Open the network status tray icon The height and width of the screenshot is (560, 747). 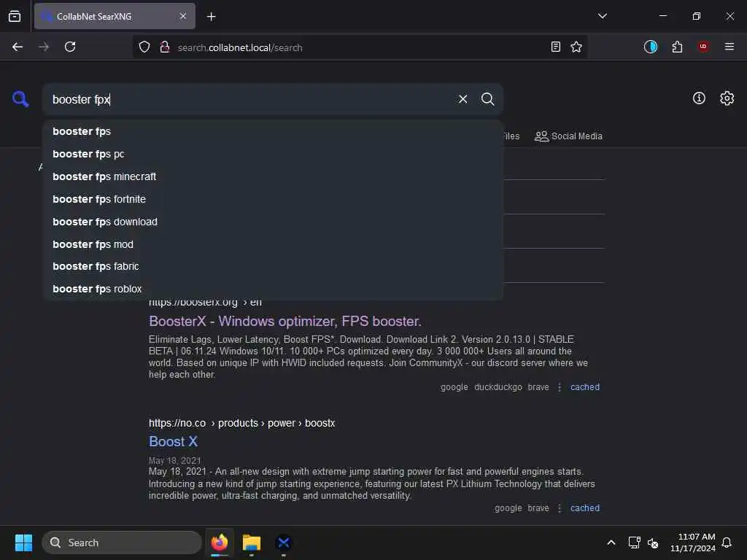coord(634,542)
